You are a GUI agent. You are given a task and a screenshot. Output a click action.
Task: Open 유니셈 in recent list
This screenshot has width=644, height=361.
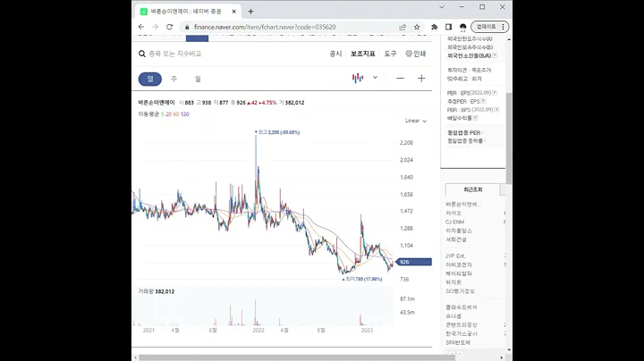coord(453,316)
